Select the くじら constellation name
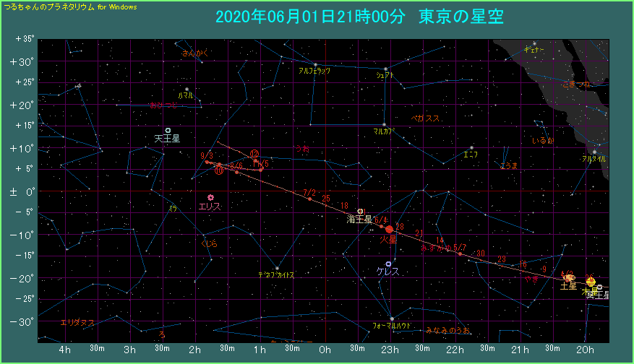The image size is (634, 364). (209, 243)
